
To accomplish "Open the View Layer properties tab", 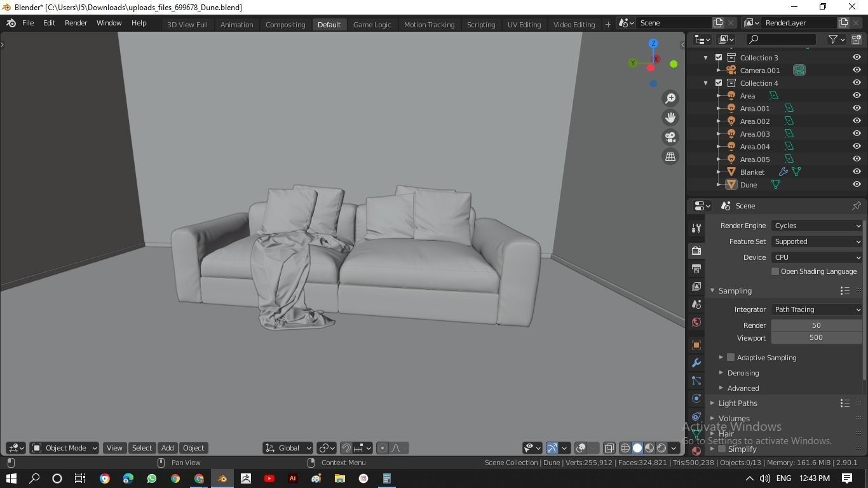I will click(x=696, y=287).
